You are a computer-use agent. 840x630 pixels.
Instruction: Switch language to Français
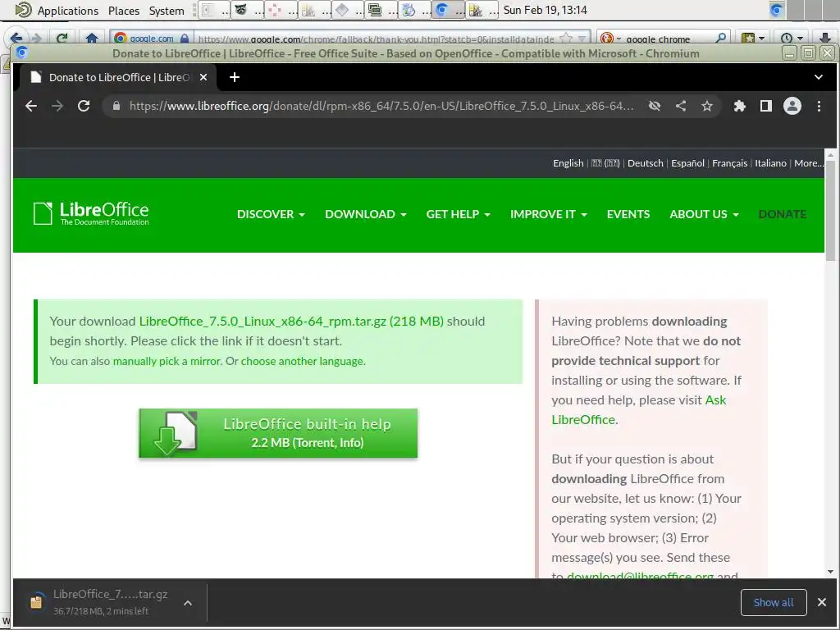point(729,163)
